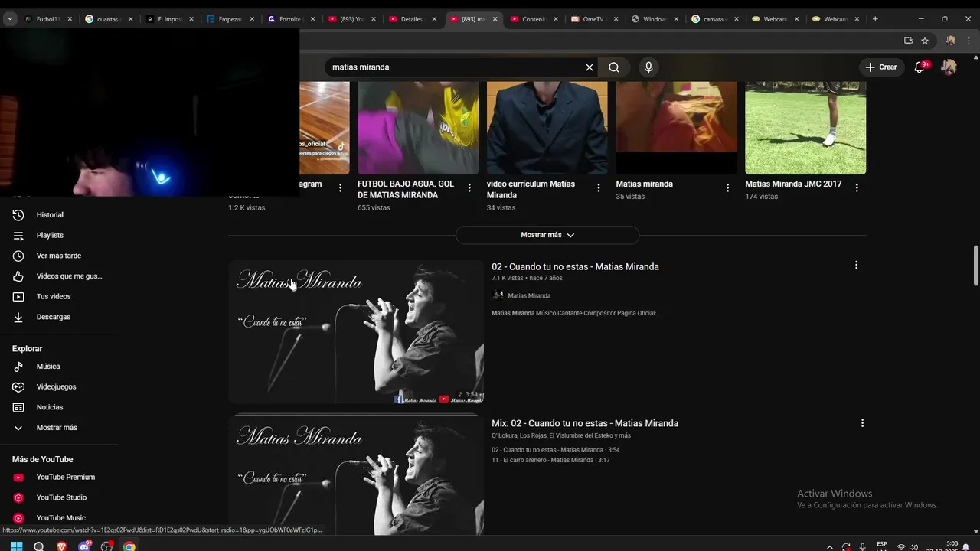
Task: Close the cuantas Google tab
Action: 130,19
